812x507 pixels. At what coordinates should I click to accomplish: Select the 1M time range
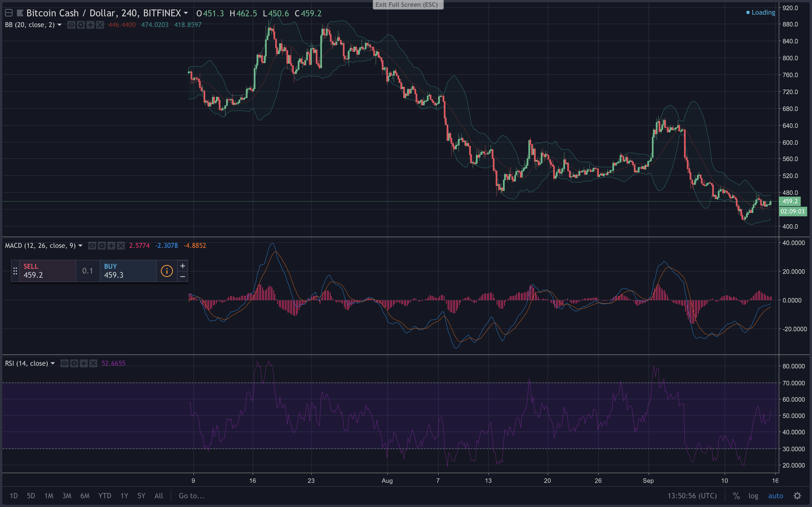[x=49, y=496]
